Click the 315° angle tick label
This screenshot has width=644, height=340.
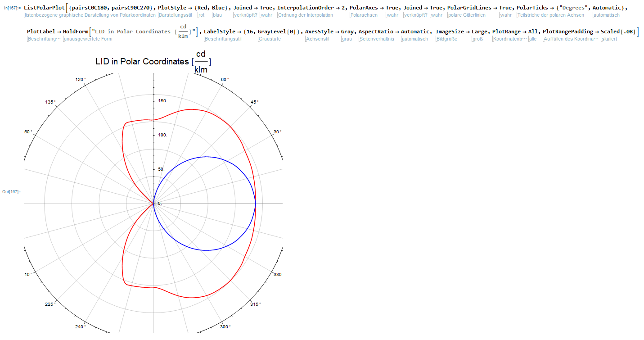click(256, 304)
